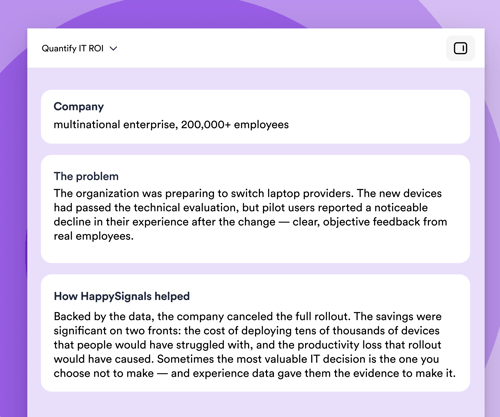
Task: Click the line starting 'that people would have struggled'
Action: (247, 345)
